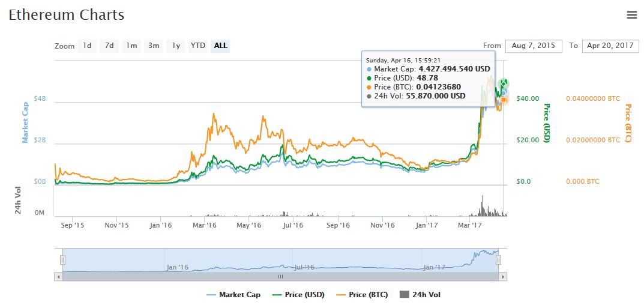Click the Ethereum Charts heading
This screenshot has height=305, width=644.
pyautogui.click(x=67, y=15)
